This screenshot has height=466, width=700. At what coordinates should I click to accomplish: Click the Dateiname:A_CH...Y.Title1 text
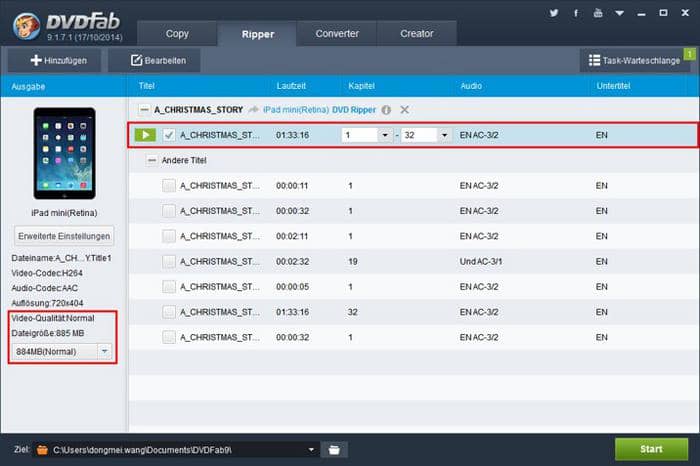(61, 258)
